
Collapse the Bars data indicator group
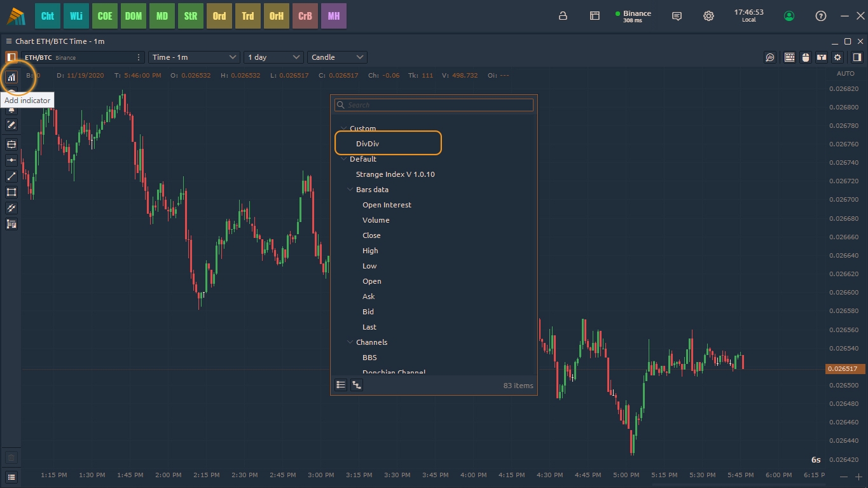350,190
